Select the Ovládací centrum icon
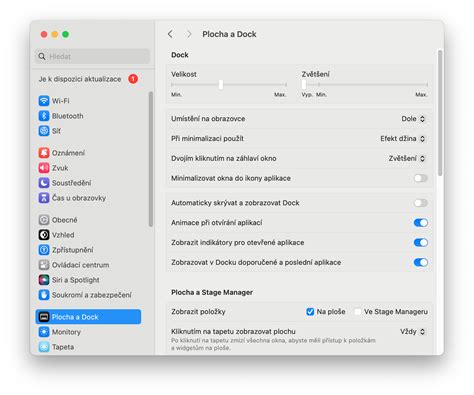The width and height of the screenshot is (474, 395). [x=44, y=265]
